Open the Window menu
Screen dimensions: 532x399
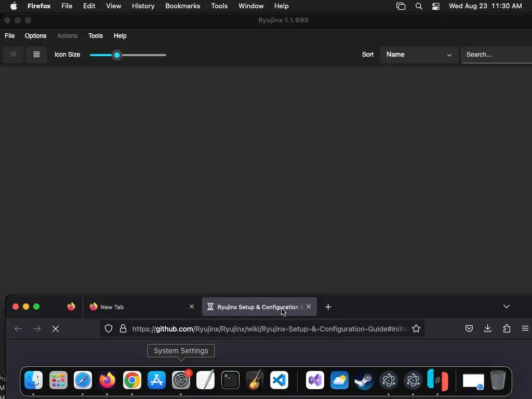(251, 6)
